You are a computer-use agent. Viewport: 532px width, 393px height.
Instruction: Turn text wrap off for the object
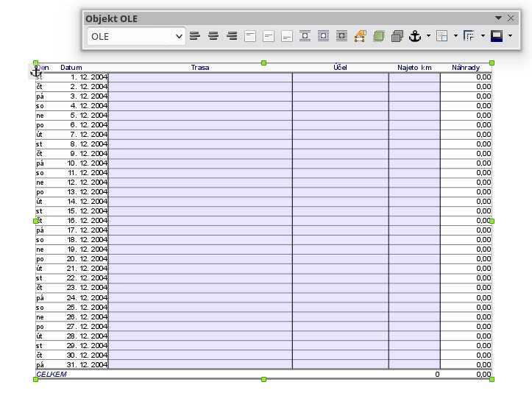[x=305, y=36]
